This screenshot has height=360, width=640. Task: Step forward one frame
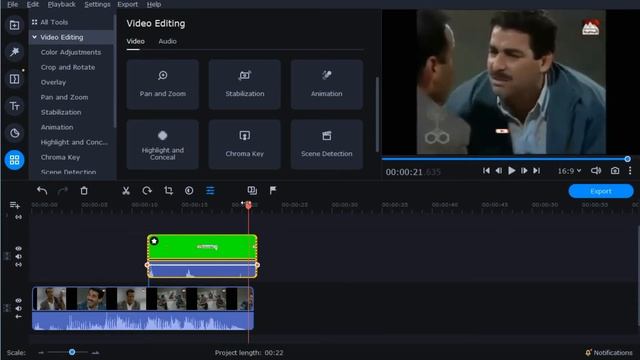(x=524, y=171)
